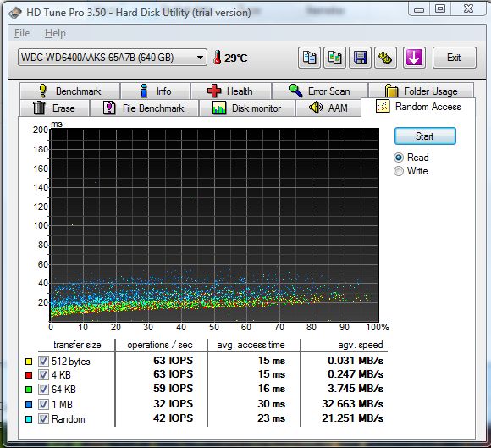This screenshot has height=448, width=491.
Task: Click the save screenshot floppy disk icon
Action: [360, 58]
